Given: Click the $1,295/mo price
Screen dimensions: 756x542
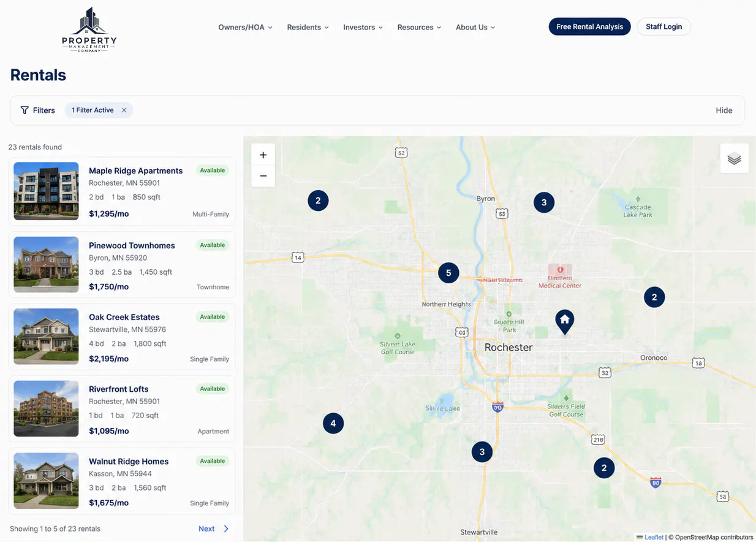Looking at the screenshot, I should (x=108, y=214).
